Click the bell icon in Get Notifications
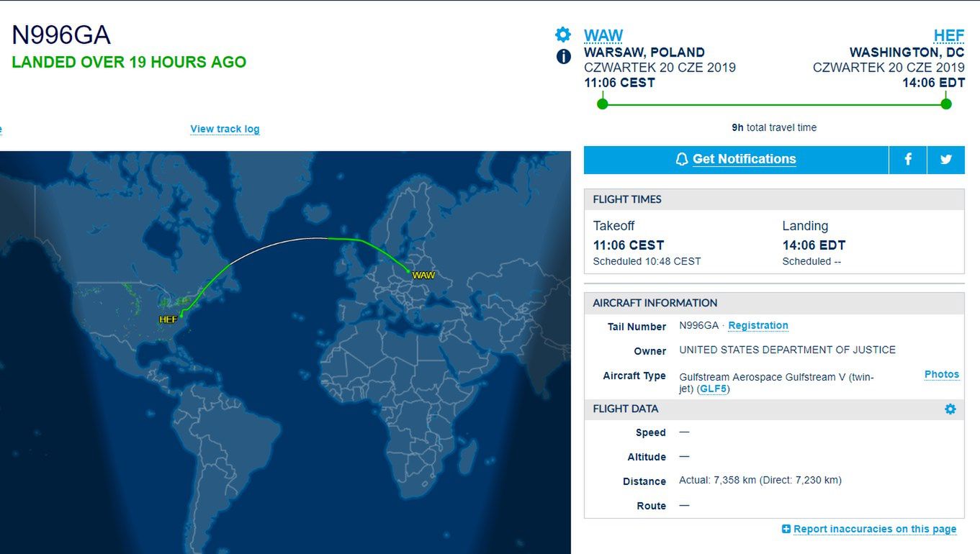This screenshot has width=980, height=554. pyautogui.click(x=682, y=159)
